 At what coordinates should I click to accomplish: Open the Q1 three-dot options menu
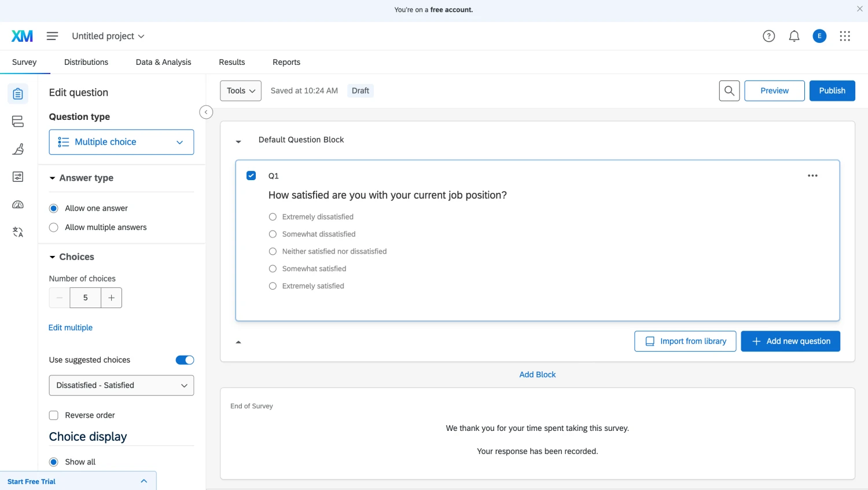point(812,175)
